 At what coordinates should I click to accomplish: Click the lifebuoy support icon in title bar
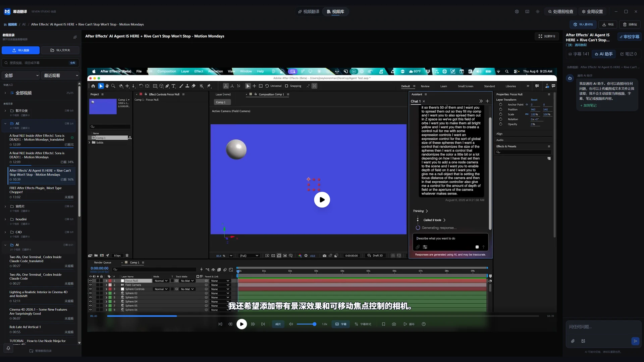point(517,12)
